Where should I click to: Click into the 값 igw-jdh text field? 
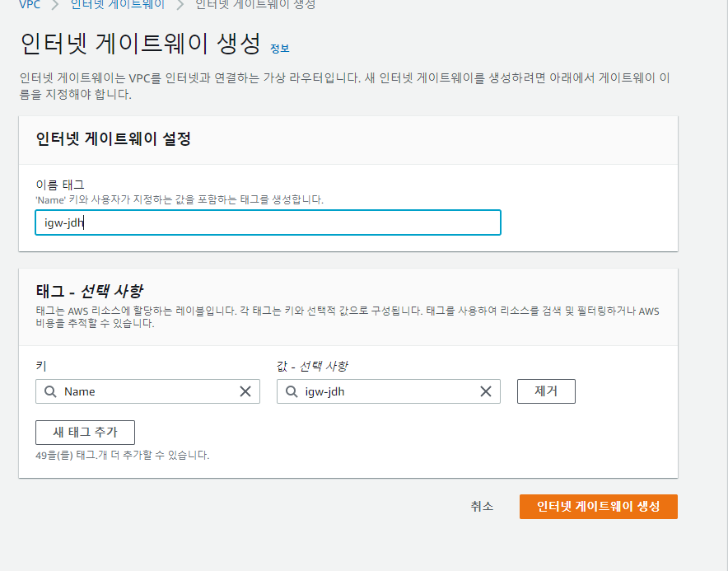[x=389, y=391]
